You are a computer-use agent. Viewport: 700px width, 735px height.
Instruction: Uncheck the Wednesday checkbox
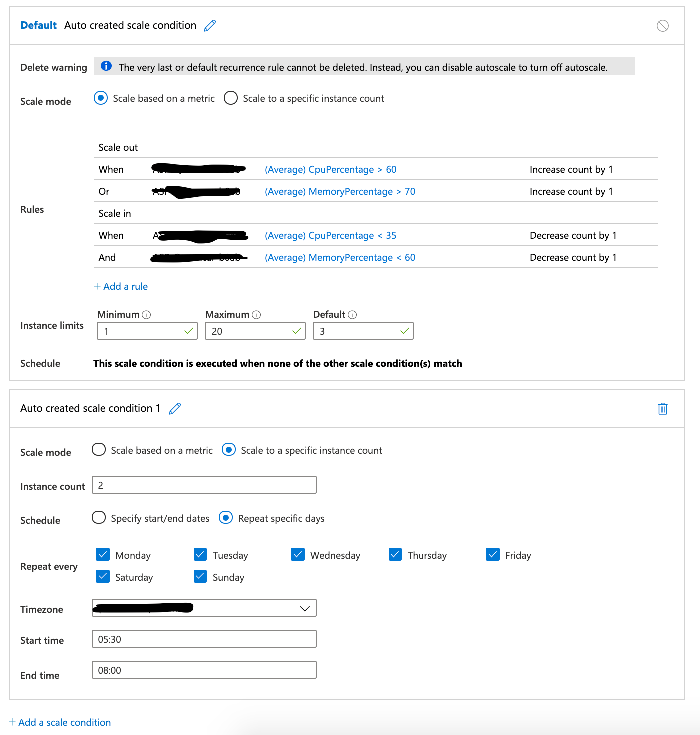click(298, 554)
